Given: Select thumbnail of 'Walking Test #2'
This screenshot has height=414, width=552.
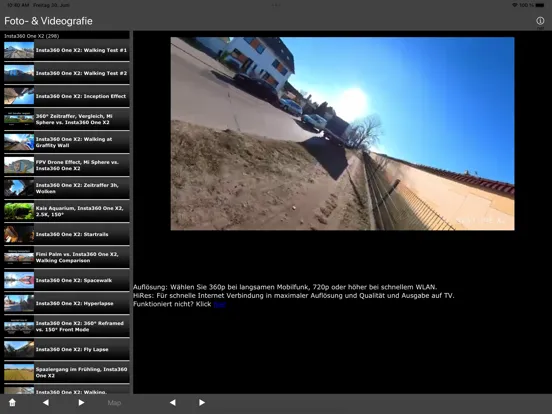Looking at the screenshot, I should point(19,73).
